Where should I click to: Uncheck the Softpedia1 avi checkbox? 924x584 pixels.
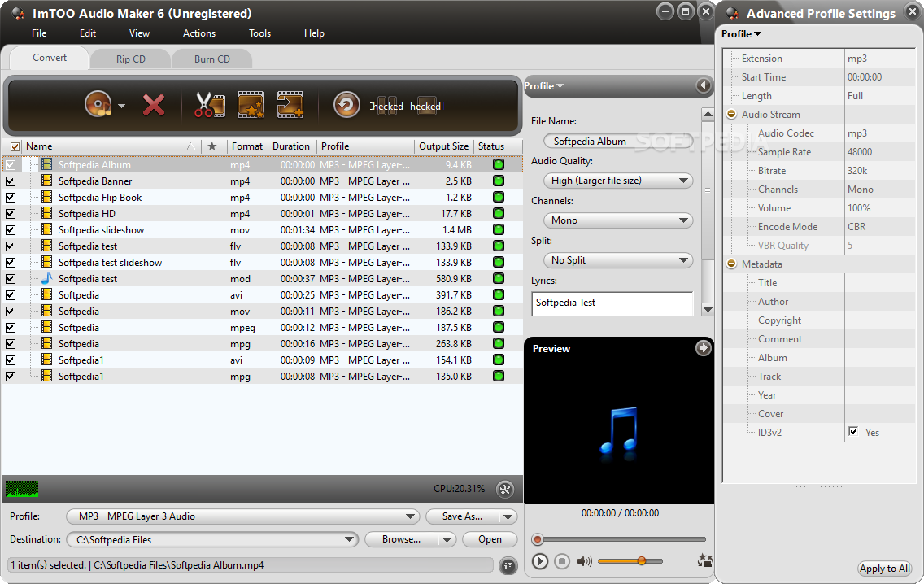coord(11,360)
